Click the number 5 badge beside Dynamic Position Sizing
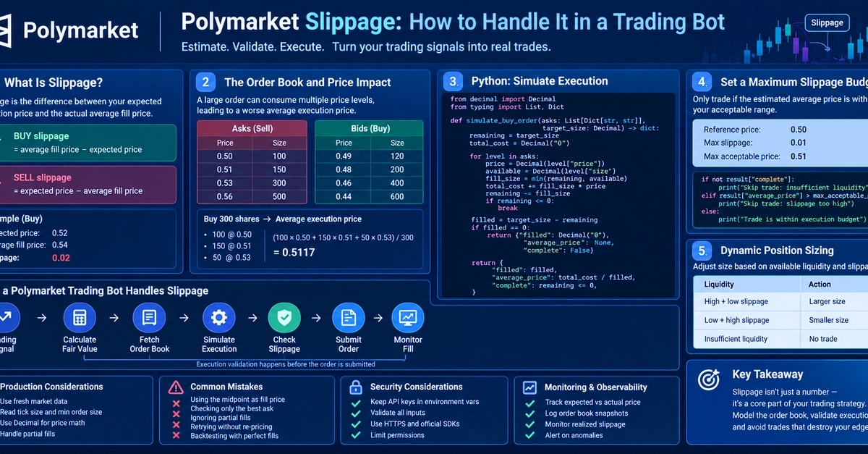 pyautogui.click(x=702, y=251)
